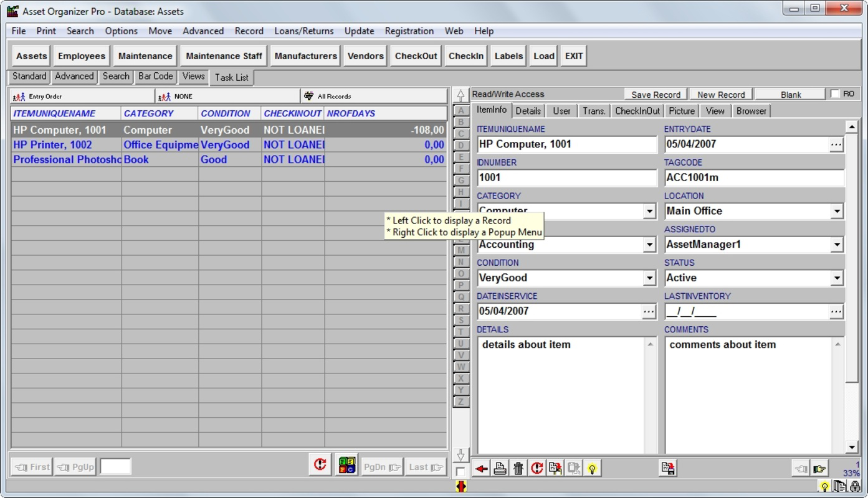The height and width of the screenshot is (498, 868).
Task: Click Save Record
Action: (x=656, y=95)
